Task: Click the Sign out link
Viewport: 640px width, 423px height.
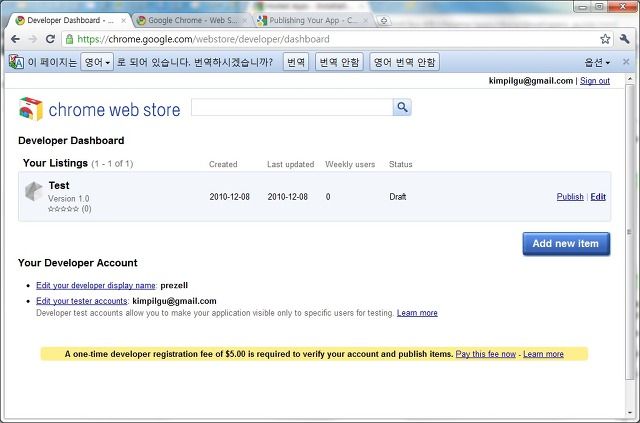Action: 595,81
